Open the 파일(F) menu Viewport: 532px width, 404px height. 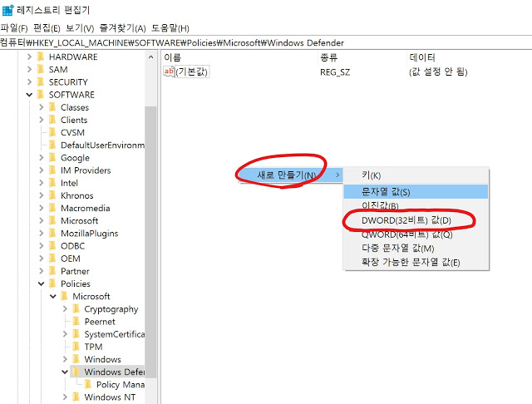click(14, 28)
